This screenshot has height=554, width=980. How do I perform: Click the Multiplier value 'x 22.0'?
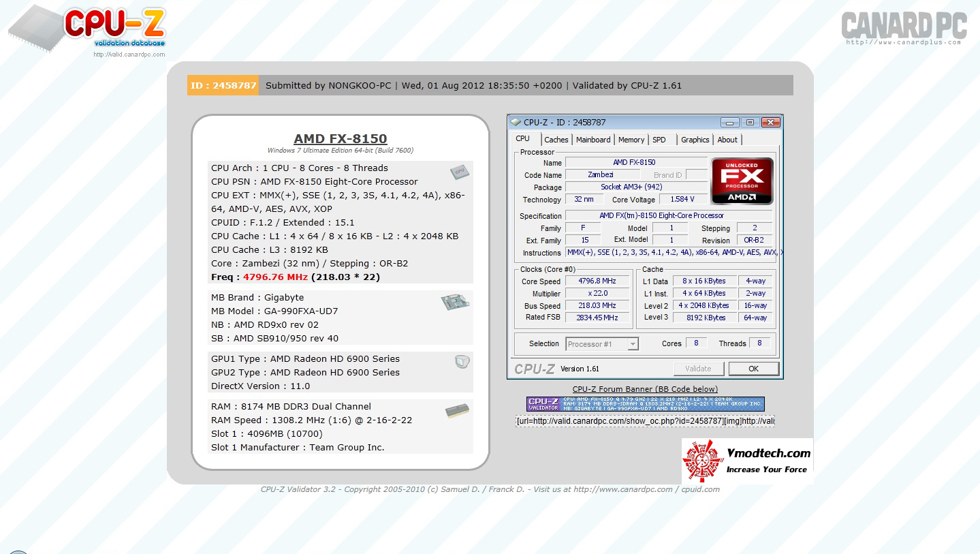pos(597,294)
